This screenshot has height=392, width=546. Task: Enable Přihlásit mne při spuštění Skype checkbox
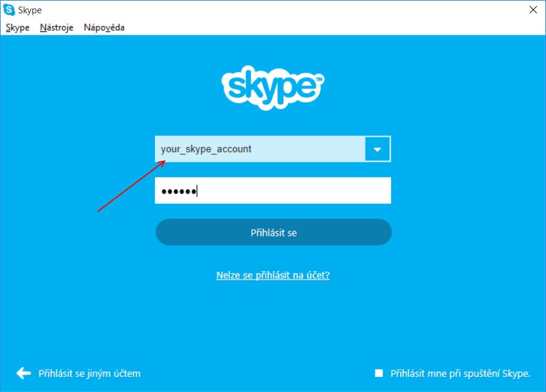tap(379, 373)
